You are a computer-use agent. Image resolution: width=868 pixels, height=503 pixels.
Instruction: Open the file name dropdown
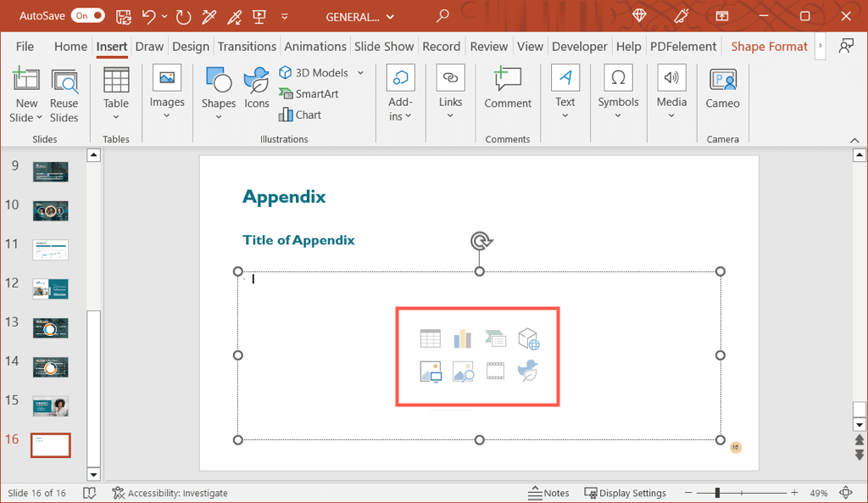[390, 17]
